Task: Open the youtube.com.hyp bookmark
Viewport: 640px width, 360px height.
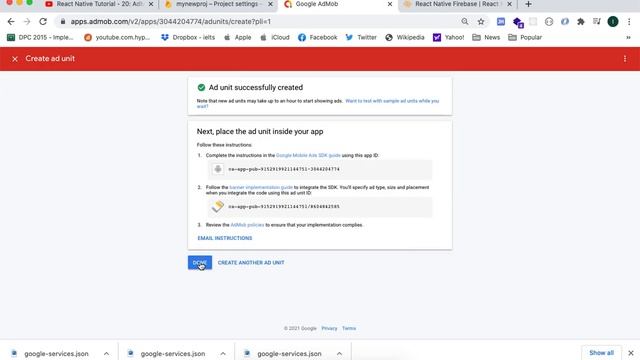Action: click(117, 38)
